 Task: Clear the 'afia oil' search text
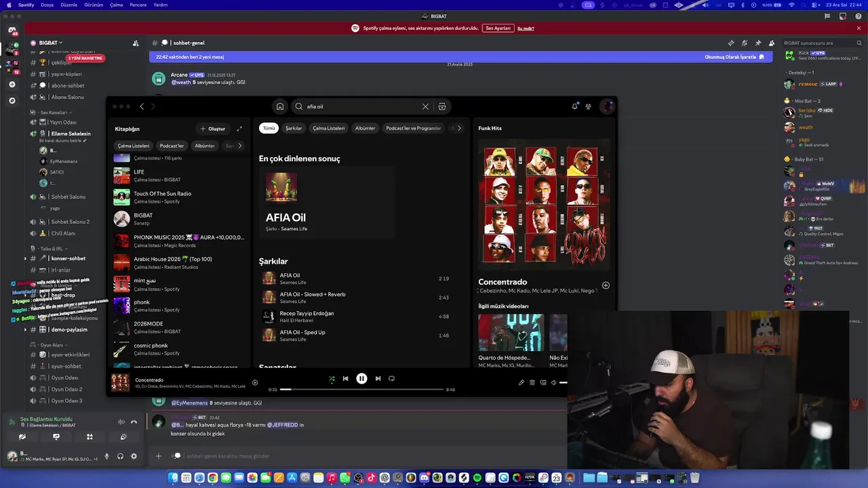pyautogui.click(x=425, y=106)
